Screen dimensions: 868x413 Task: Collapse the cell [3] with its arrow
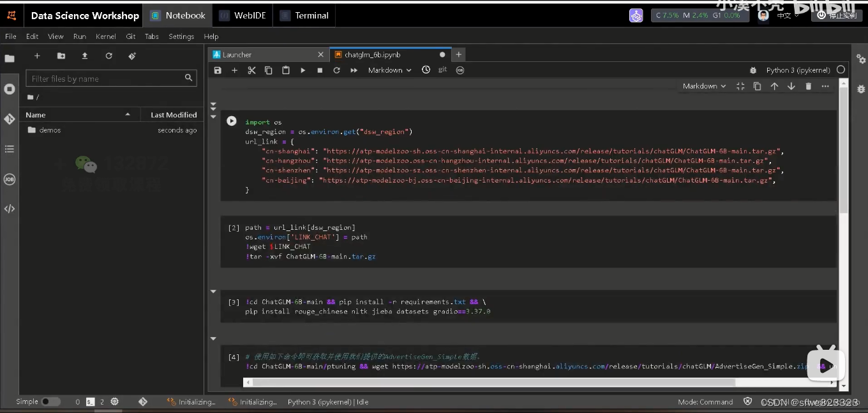coord(213,291)
